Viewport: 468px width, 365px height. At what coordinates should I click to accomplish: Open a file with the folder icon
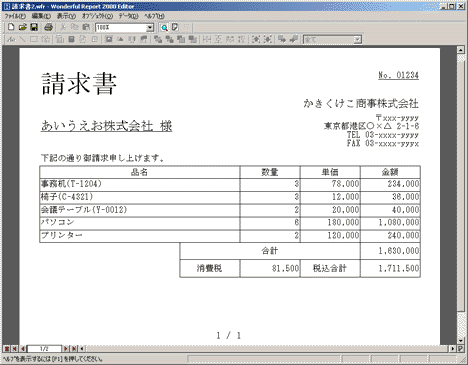(x=22, y=27)
